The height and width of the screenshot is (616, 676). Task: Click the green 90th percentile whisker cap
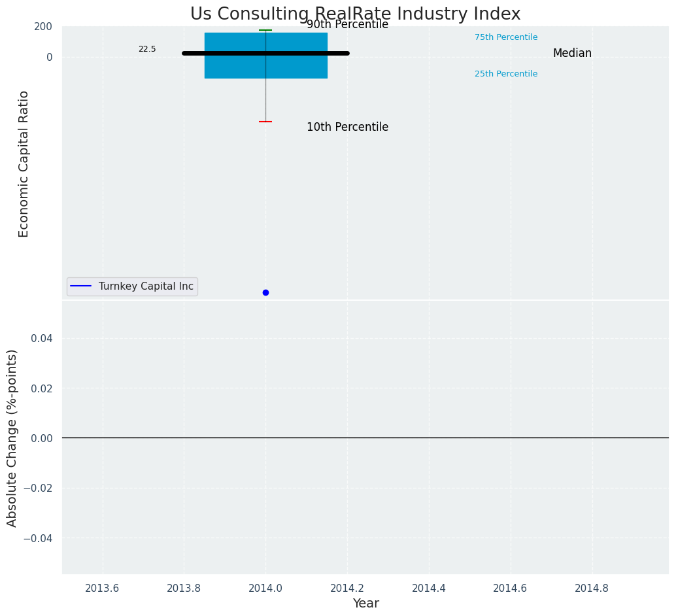[265, 30]
